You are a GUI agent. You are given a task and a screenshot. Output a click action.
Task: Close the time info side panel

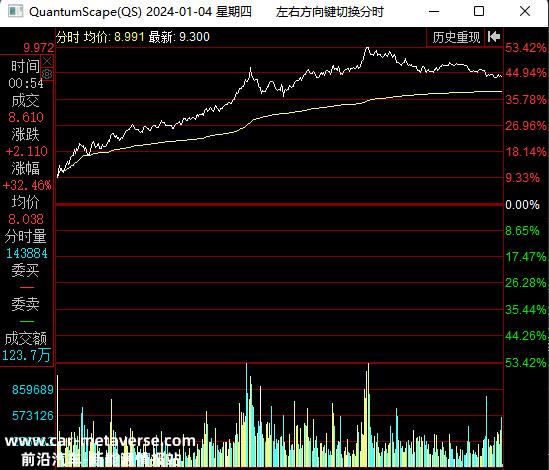coord(47,61)
